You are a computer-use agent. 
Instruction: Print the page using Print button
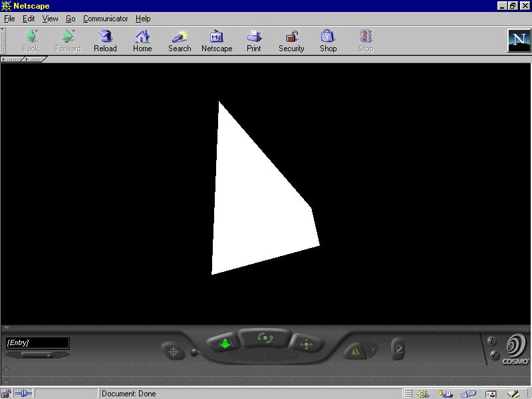point(254,41)
